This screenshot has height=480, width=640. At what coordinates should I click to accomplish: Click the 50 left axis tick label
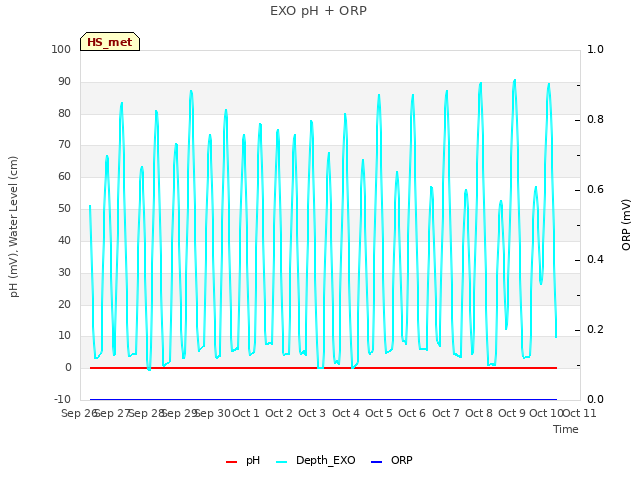pos(64,209)
